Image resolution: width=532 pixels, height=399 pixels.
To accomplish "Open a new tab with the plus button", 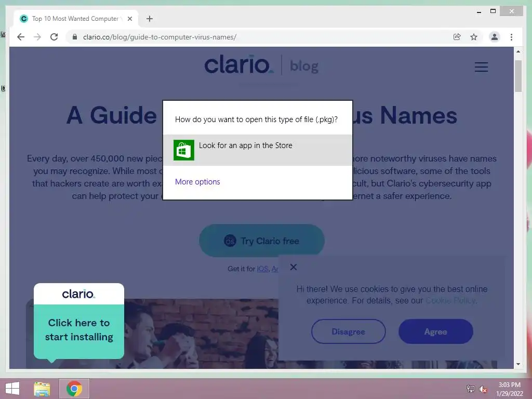I will [150, 19].
